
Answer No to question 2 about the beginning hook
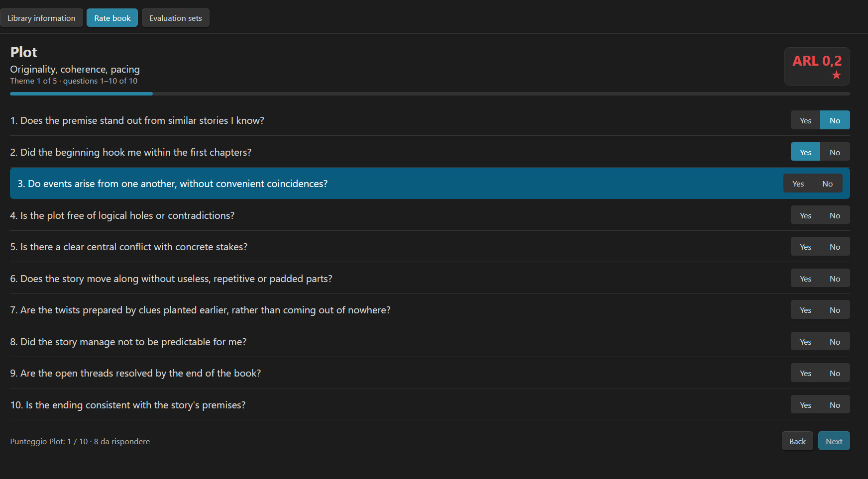pyautogui.click(x=835, y=152)
